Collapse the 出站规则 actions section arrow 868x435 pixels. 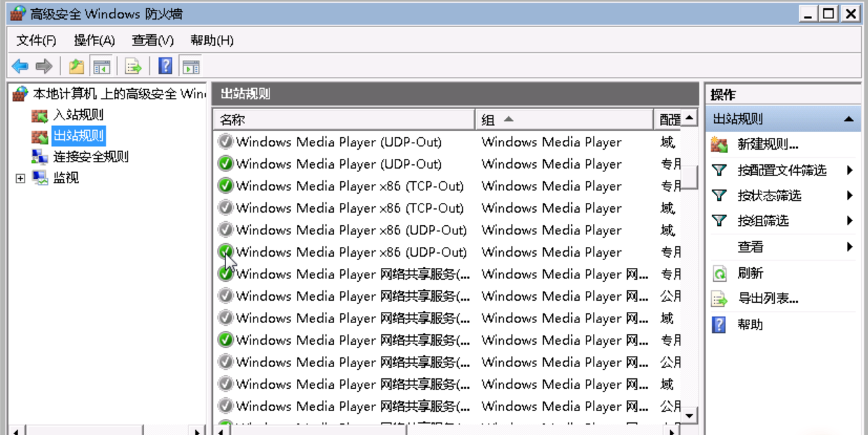coord(849,120)
